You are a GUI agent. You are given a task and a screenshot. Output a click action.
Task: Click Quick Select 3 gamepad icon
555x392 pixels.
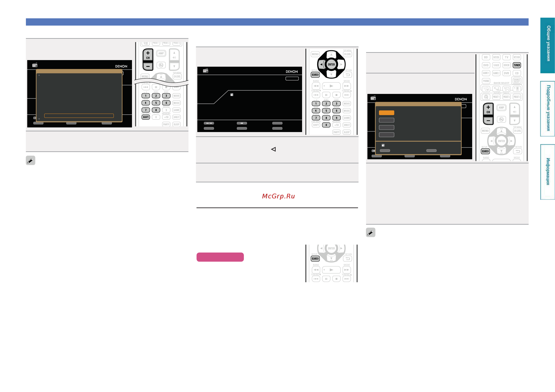pyautogui.click(x=507, y=89)
